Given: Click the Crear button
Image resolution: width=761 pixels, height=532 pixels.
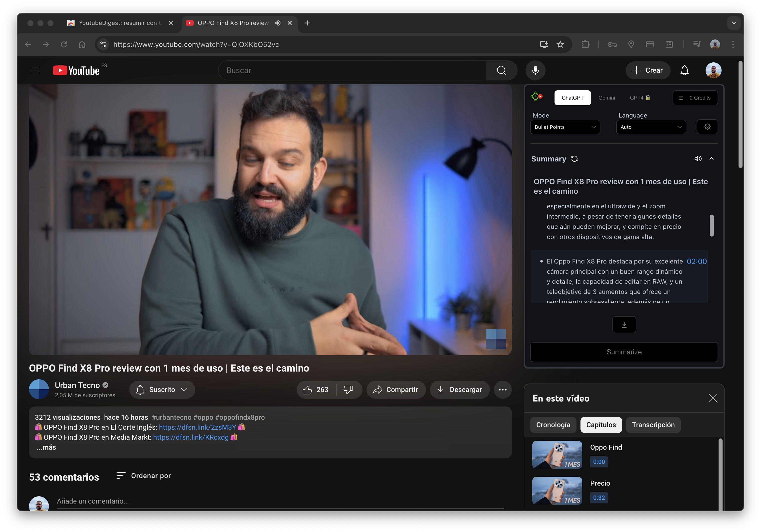Looking at the screenshot, I should 648,70.
